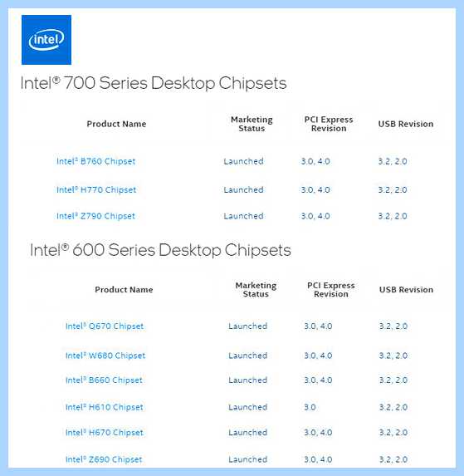The image size is (464, 476).
Task: Open the Intel H770 Chipset link
Action: click(96, 189)
